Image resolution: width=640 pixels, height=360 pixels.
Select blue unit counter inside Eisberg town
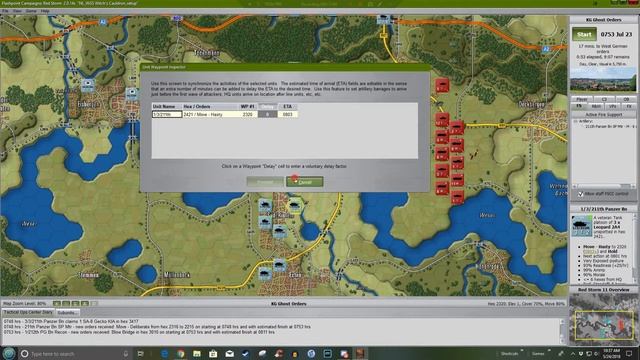pyautogui.click(x=88, y=85)
